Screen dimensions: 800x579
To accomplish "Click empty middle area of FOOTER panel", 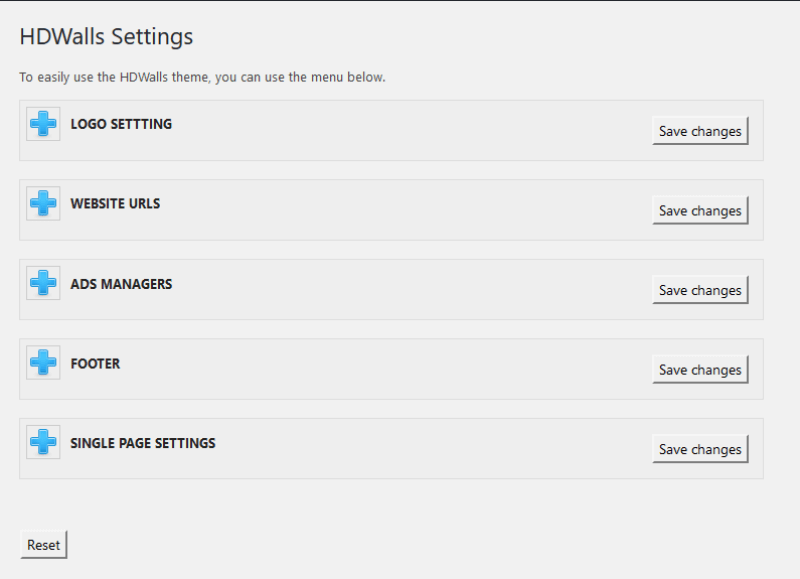I will click(400, 369).
